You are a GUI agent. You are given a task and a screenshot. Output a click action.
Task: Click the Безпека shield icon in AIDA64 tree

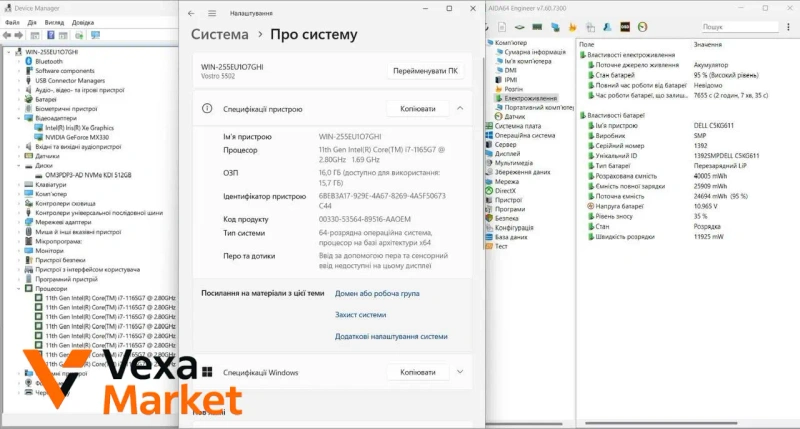coord(489,218)
